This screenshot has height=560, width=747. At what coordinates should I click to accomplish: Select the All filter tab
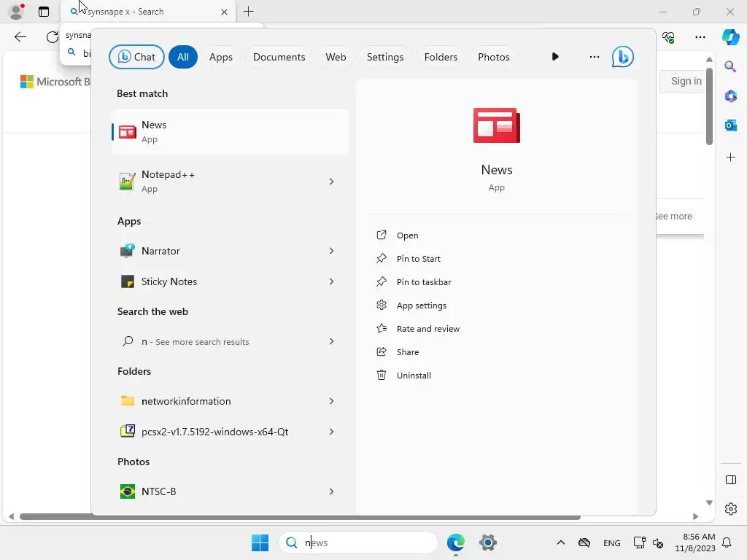pos(183,57)
